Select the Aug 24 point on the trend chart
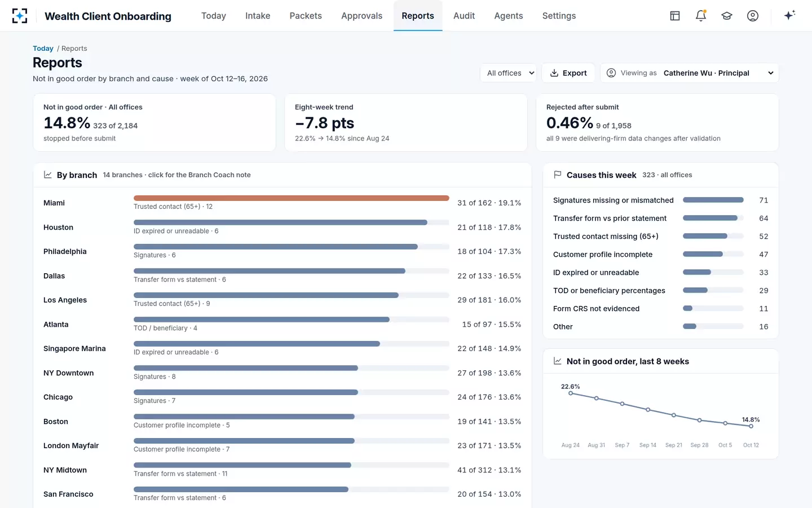The height and width of the screenshot is (508, 812). click(x=571, y=393)
